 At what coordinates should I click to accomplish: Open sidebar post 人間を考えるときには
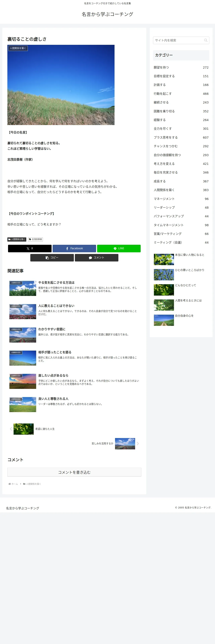181,305
